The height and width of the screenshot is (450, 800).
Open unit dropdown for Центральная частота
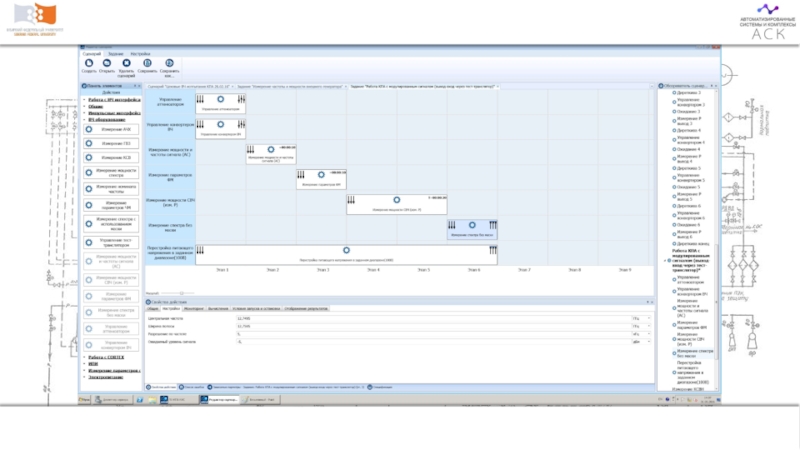(649, 318)
